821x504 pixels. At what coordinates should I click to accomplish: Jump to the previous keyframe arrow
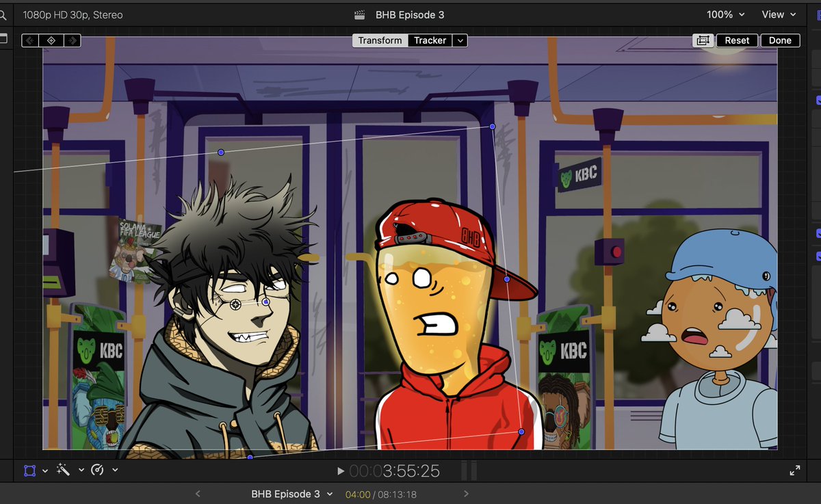pyautogui.click(x=29, y=40)
